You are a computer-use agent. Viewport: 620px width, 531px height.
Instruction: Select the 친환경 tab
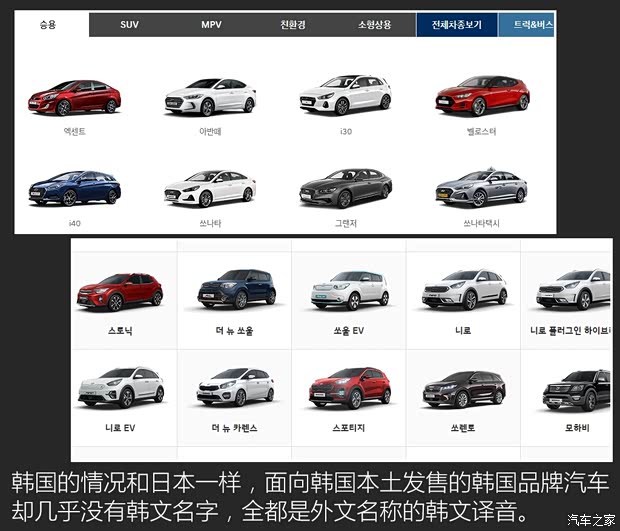[x=293, y=25]
